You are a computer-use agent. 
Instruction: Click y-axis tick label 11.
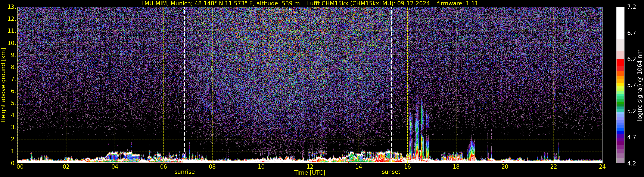[x=12, y=31]
